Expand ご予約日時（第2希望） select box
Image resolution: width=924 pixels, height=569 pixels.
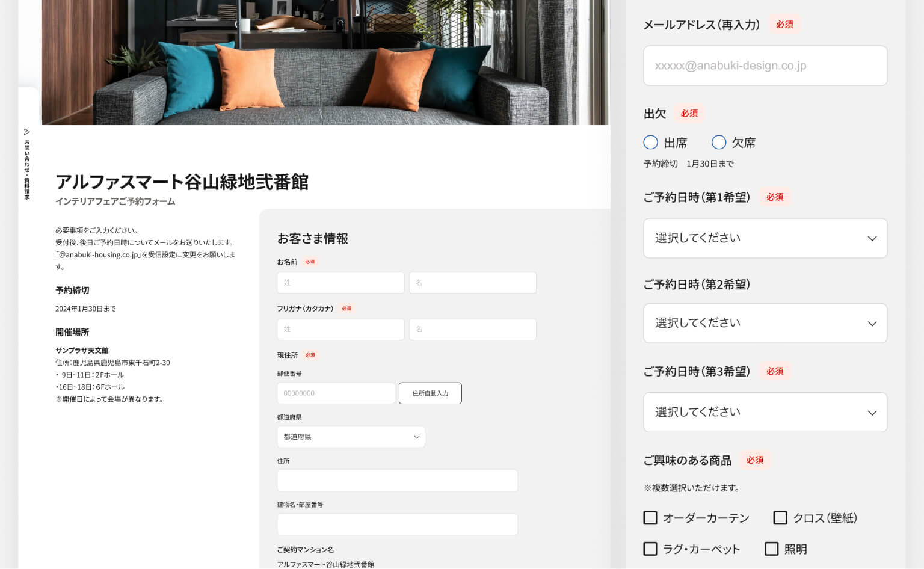point(765,323)
